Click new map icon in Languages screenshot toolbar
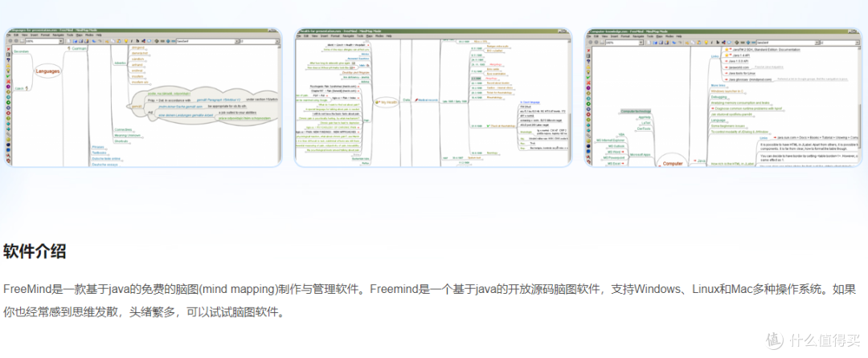 coord(68,41)
